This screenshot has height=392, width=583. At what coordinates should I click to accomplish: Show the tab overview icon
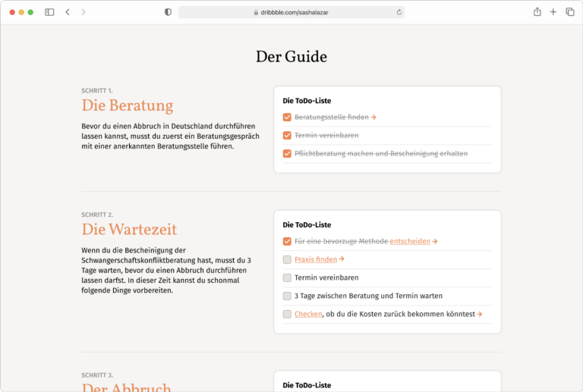[x=570, y=12]
